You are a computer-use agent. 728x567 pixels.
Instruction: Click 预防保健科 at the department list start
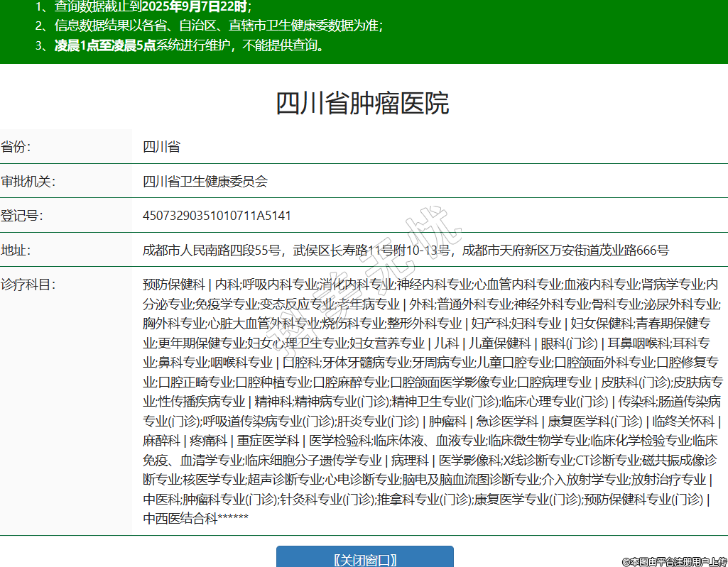click(x=173, y=285)
